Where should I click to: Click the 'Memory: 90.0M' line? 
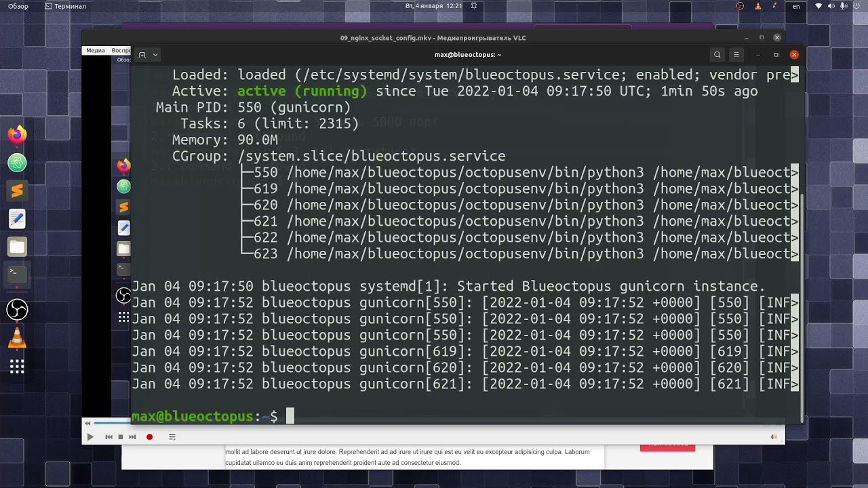point(224,140)
